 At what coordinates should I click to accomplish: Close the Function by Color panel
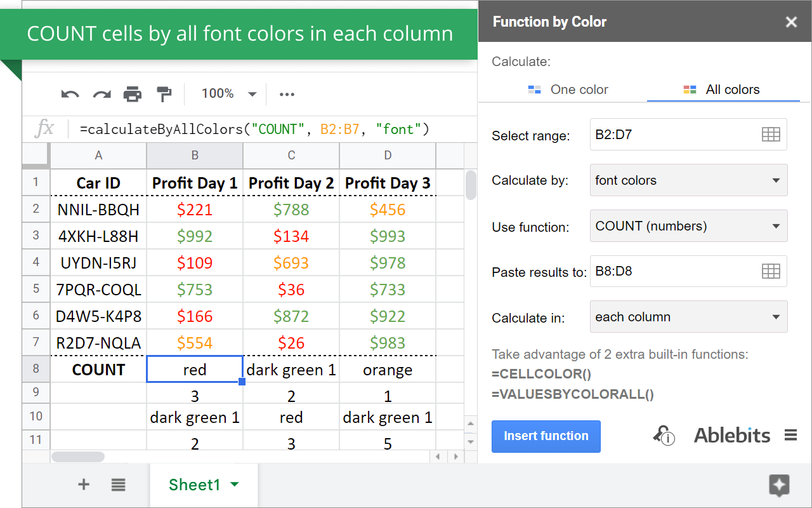(x=791, y=22)
